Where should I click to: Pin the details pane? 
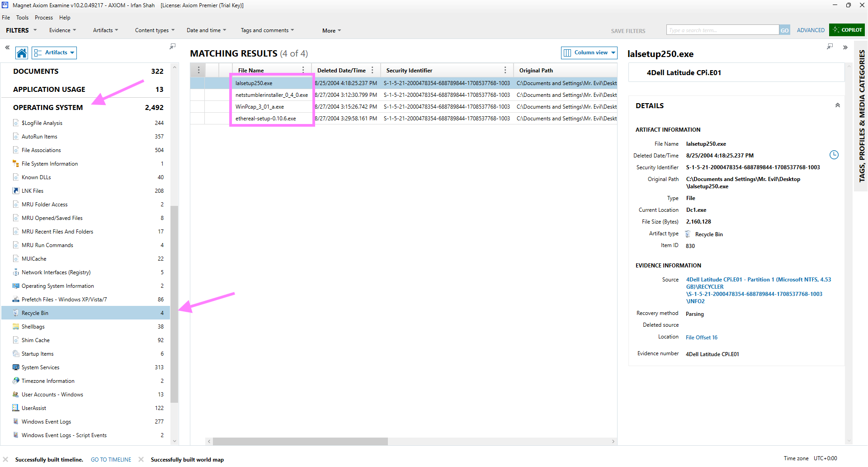[x=830, y=47]
